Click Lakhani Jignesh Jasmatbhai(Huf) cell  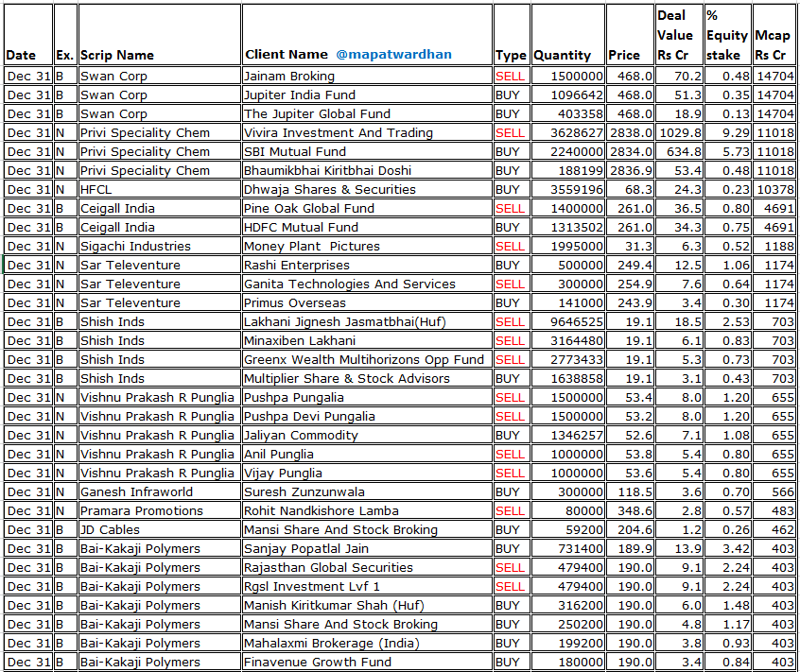(x=367, y=321)
